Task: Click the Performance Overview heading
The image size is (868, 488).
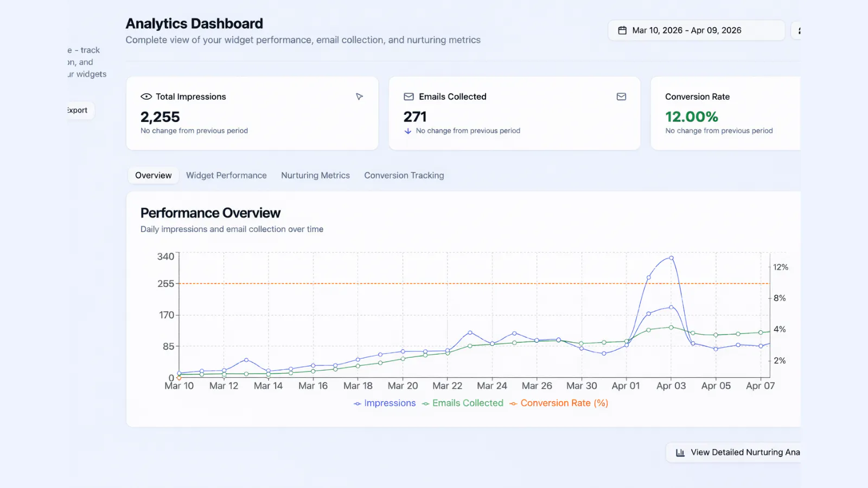Action: [210, 213]
